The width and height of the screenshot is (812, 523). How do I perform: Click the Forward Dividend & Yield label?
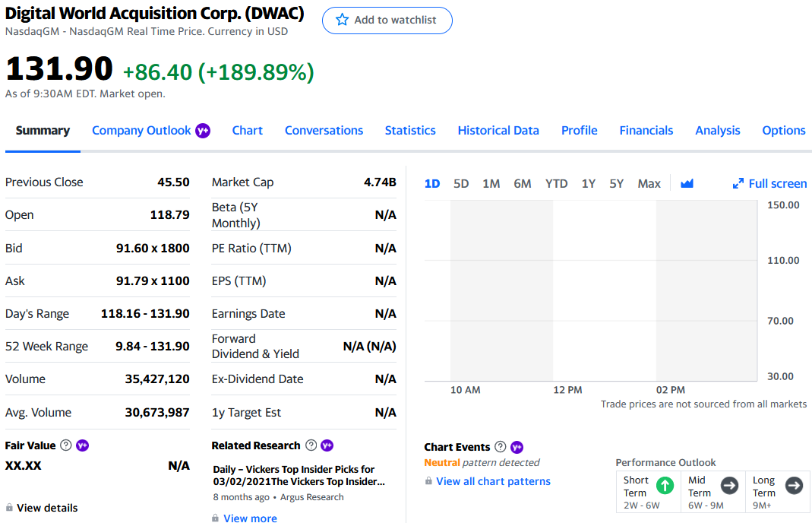click(255, 346)
